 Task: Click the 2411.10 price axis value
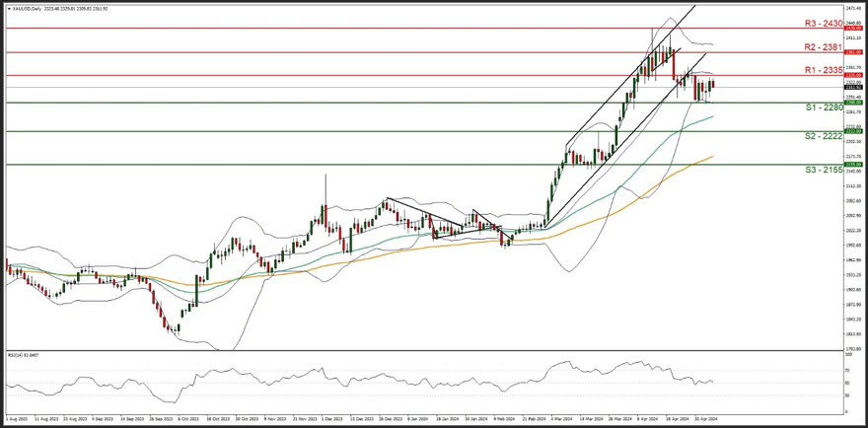[x=852, y=37]
